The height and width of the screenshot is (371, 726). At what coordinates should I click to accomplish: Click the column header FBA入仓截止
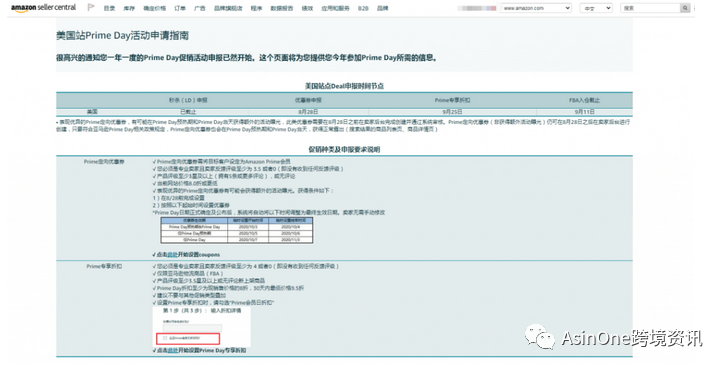(584, 100)
